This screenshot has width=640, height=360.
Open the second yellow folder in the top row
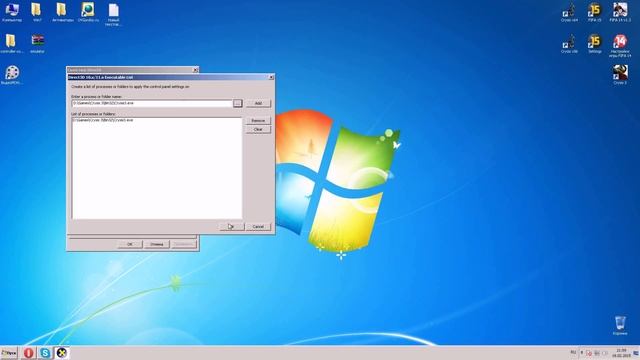pos(37,12)
